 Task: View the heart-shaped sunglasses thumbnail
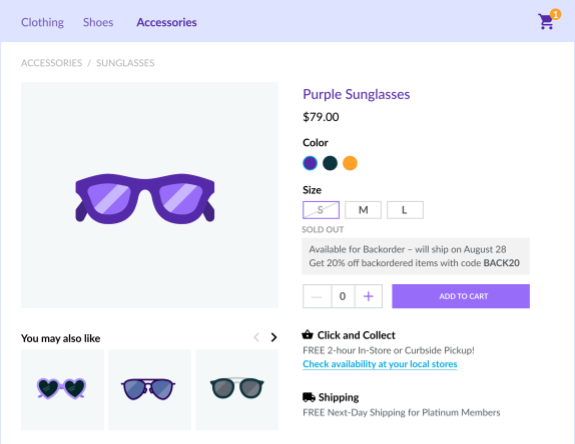[62, 389]
